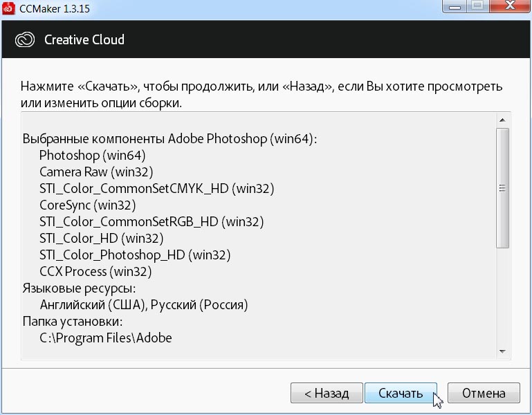
Task: Click the summary box scrollbar thumb
Action: point(503,187)
